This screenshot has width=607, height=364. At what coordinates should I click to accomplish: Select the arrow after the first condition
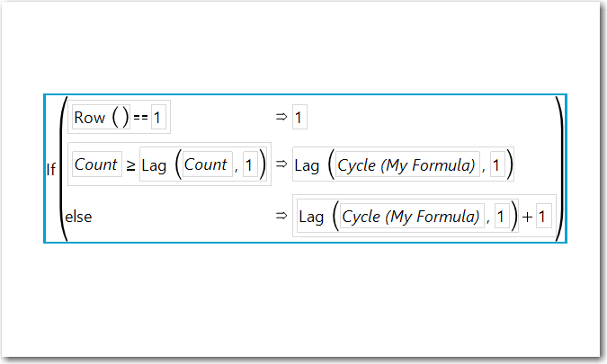(x=281, y=116)
